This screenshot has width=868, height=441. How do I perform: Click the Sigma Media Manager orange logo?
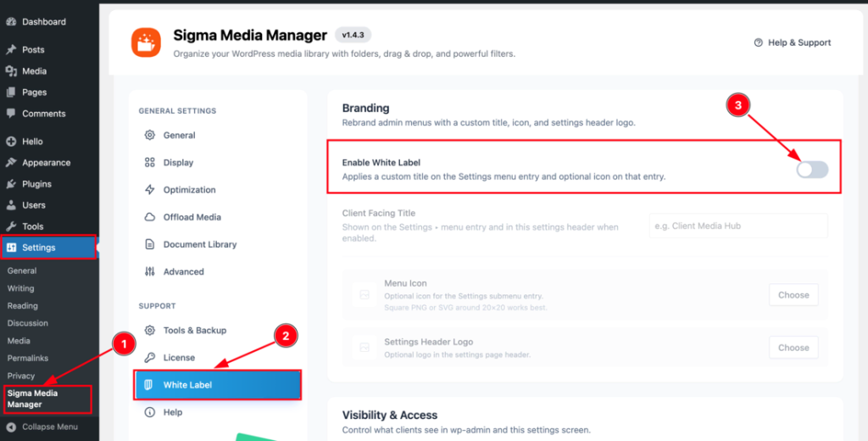[146, 42]
